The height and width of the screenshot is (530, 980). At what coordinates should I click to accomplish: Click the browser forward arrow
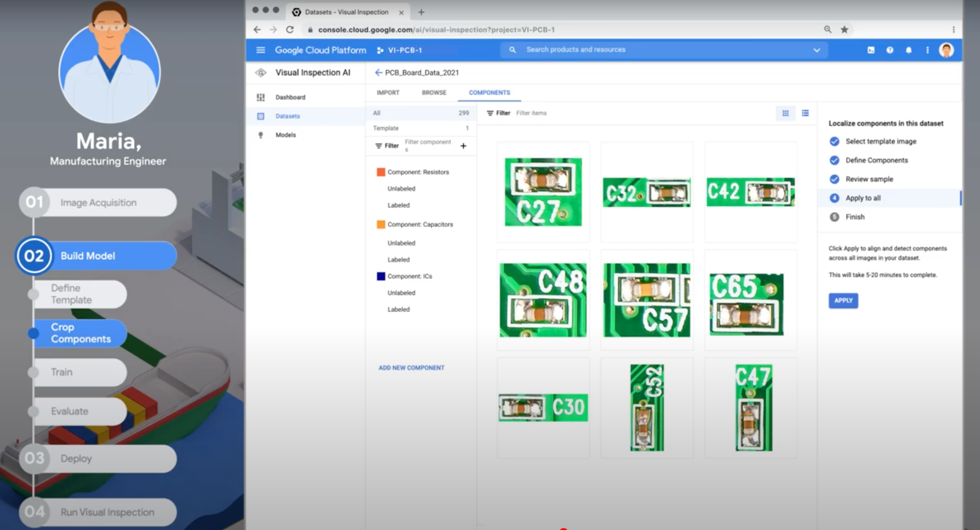273,30
